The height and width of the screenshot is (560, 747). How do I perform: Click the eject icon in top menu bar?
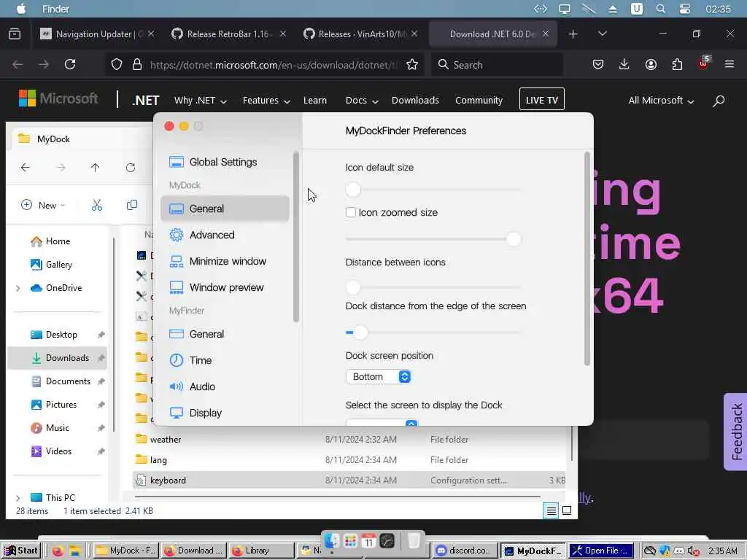tap(613, 9)
